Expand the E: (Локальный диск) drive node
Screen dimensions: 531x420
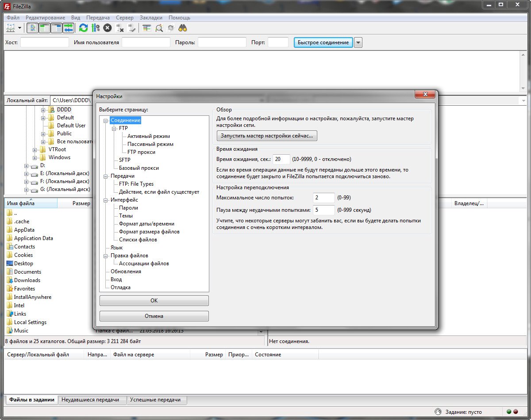27,173
